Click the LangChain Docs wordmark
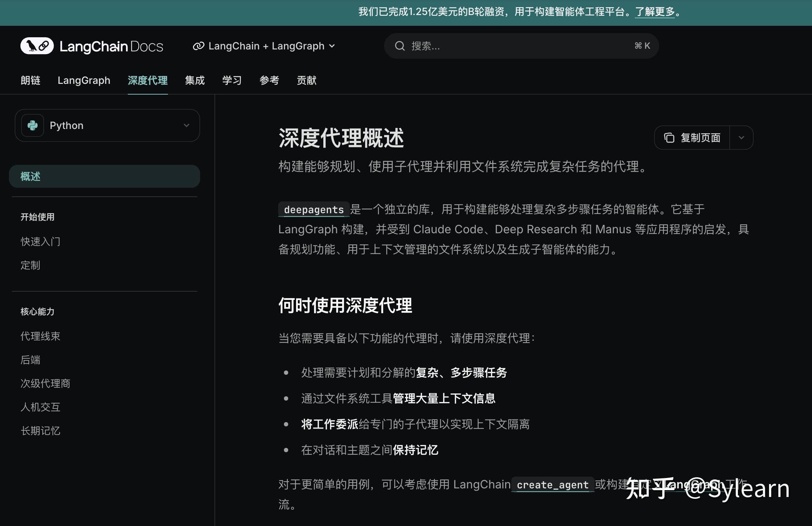Image resolution: width=812 pixels, height=526 pixels. click(x=111, y=46)
